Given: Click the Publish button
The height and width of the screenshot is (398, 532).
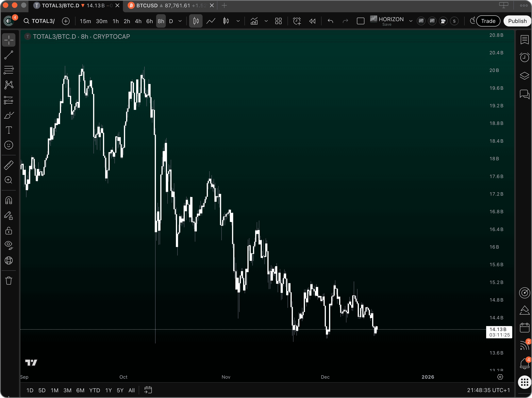Looking at the screenshot, I should (517, 21).
